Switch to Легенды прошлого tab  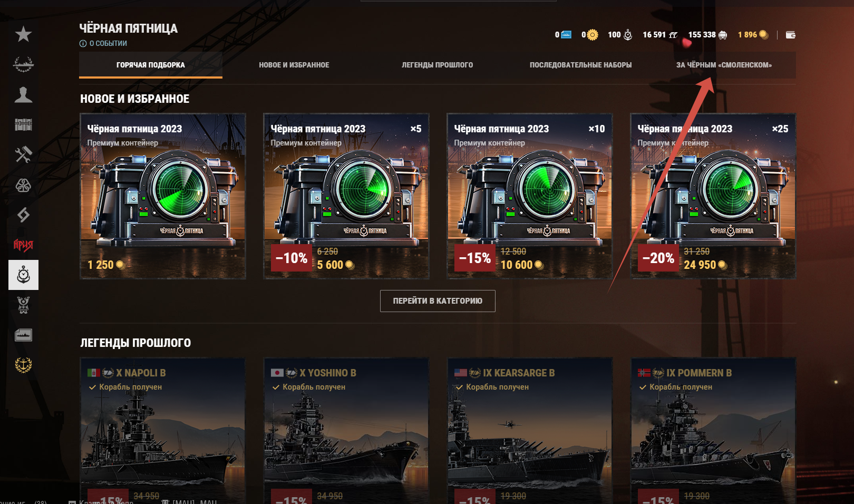coord(437,65)
